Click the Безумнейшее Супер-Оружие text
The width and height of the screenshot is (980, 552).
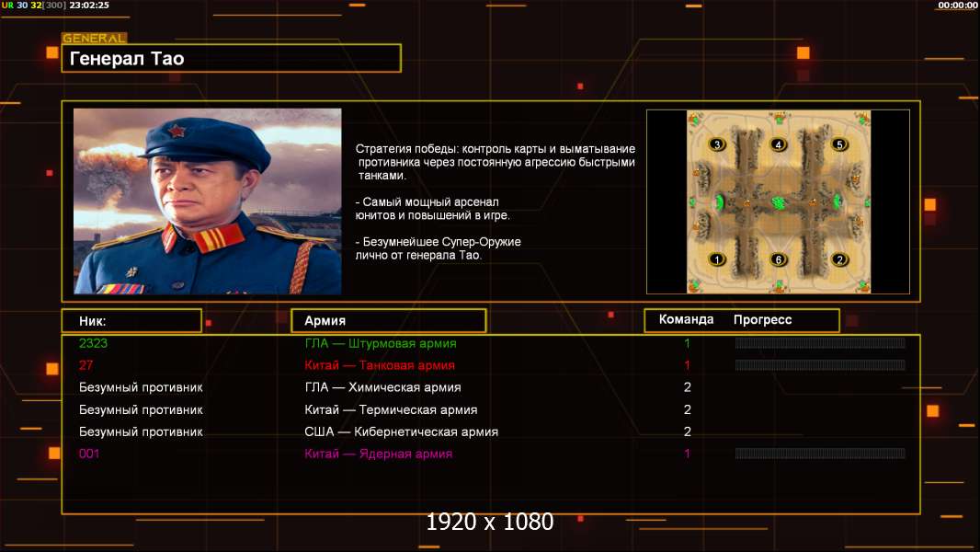[x=439, y=248]
